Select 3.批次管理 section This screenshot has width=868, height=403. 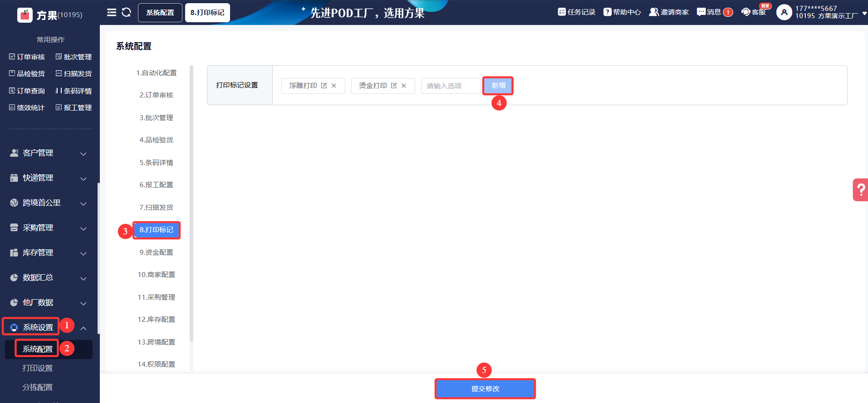[156, 118]
